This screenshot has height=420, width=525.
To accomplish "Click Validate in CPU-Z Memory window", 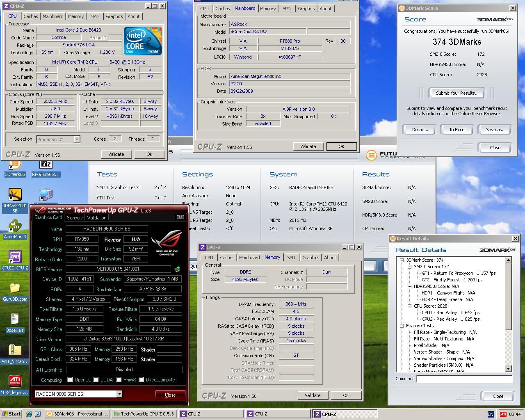I will click(x=313, y=395).
